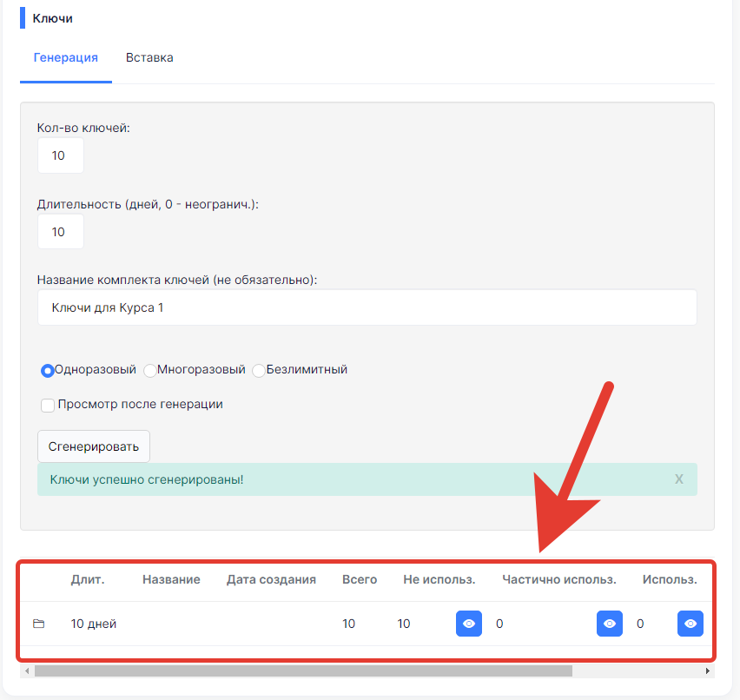Click the key set name field
740x700 pixels.
pyautogui.click(x=367, y=307)
